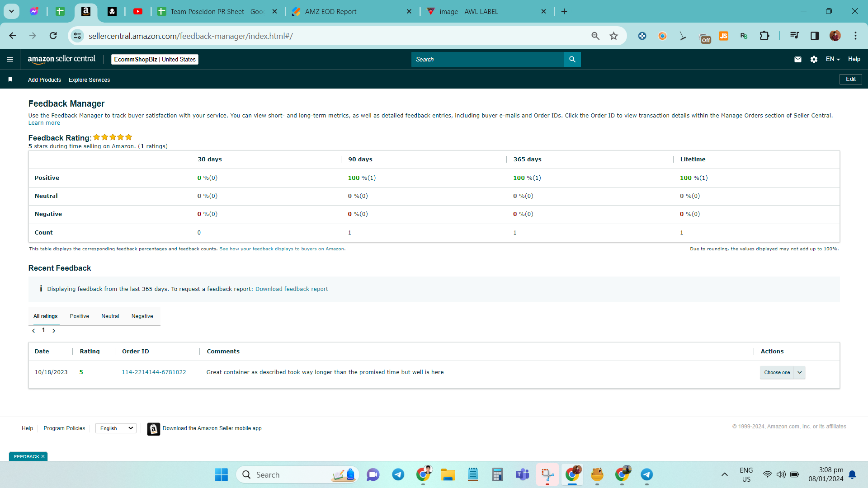Toggle the browser side panel icon

tap(815, 36)
